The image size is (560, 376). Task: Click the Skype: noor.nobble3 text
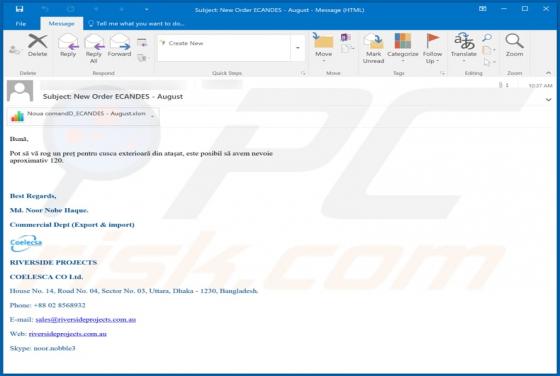(x=42, y=348)
